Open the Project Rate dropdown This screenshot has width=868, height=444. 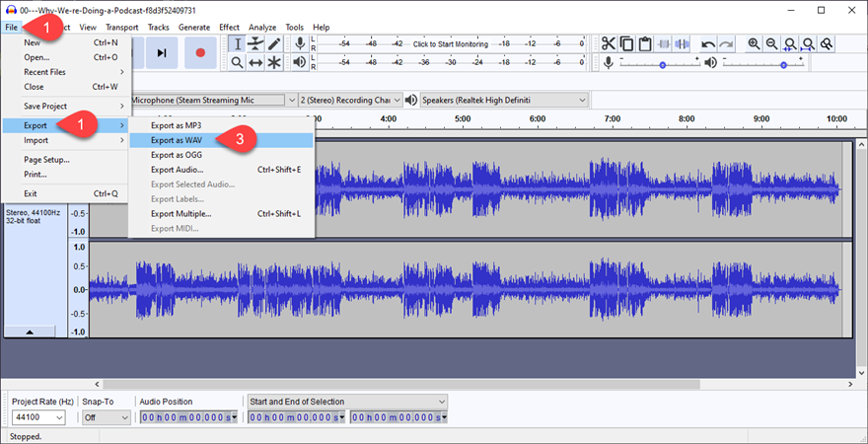click(37, 417)
